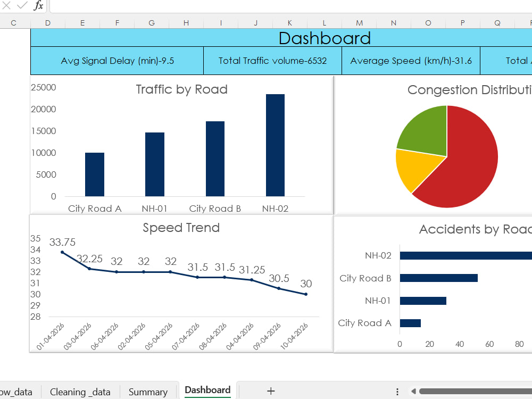Select the NH-02 accidents bar
The width and height of the screenshot is (532, 399).
click(x=466, y=255)
